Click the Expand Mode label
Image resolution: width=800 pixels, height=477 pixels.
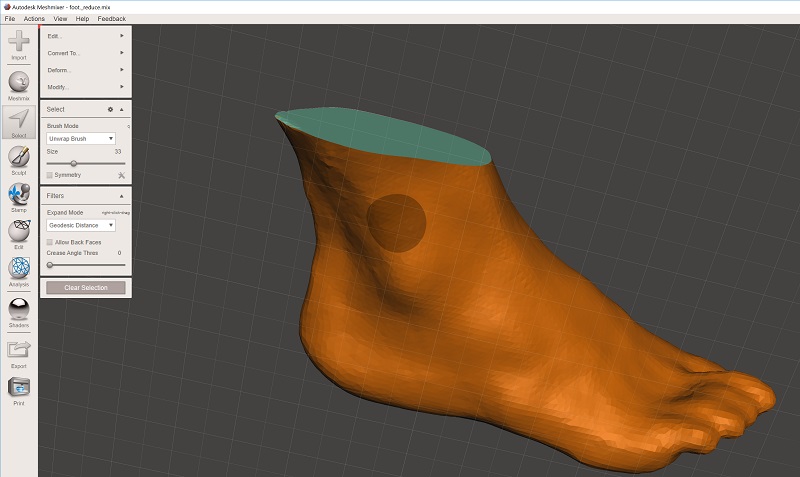[x=65, y=212]
